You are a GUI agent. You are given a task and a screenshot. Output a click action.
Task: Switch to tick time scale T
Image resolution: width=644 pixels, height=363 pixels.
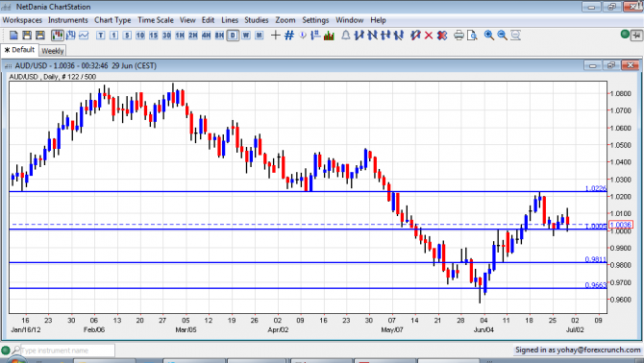pyautogui.click(x=101, y=36)
